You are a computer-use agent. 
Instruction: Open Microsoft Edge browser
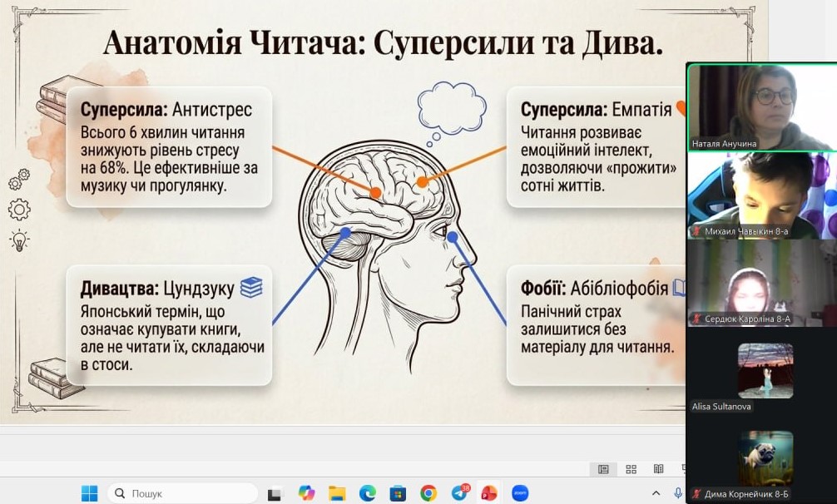pyautogui.click(x=368, y=492)
